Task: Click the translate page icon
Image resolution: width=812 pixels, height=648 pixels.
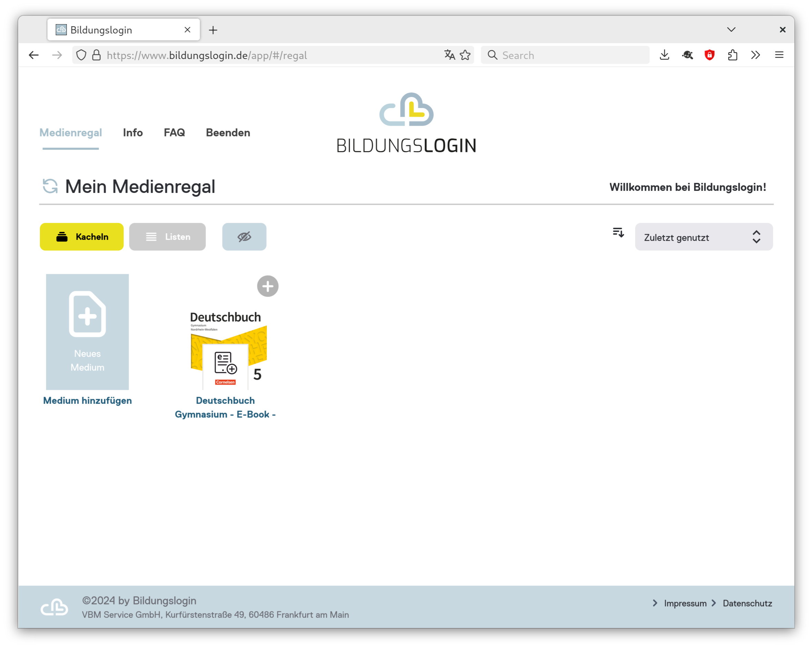Action: tap(449, 55)
